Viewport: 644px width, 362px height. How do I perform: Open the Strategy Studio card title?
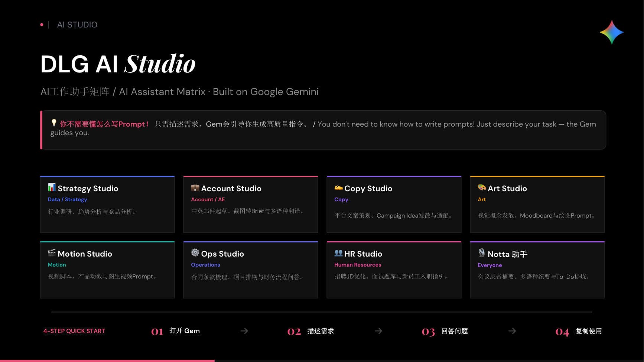(88, 189)
